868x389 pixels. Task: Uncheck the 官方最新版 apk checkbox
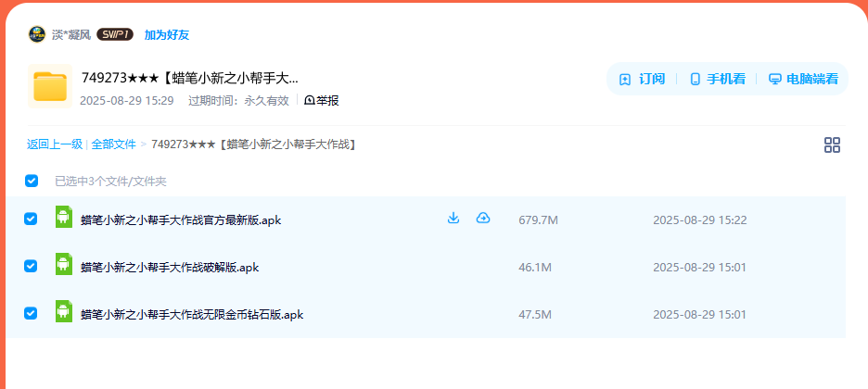tap(31, 219)
